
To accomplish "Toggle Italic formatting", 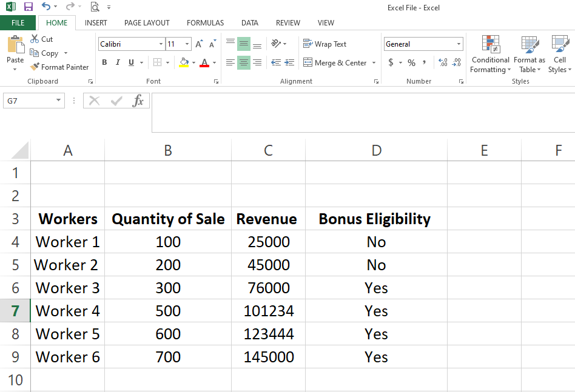I will click(x=117, y=62).
